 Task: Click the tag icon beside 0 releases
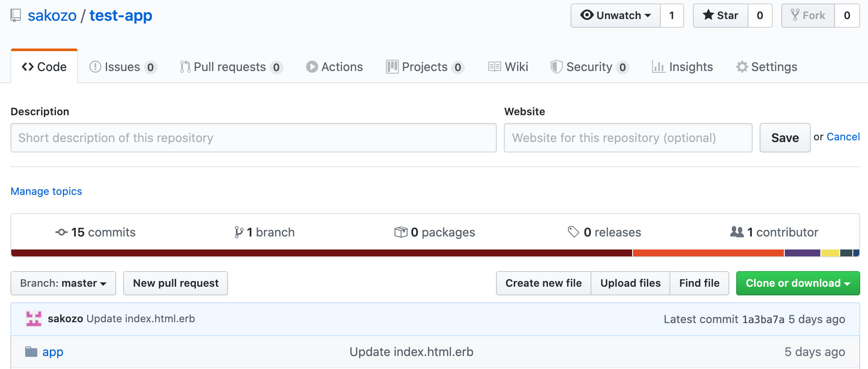click(x=573, y=232)
